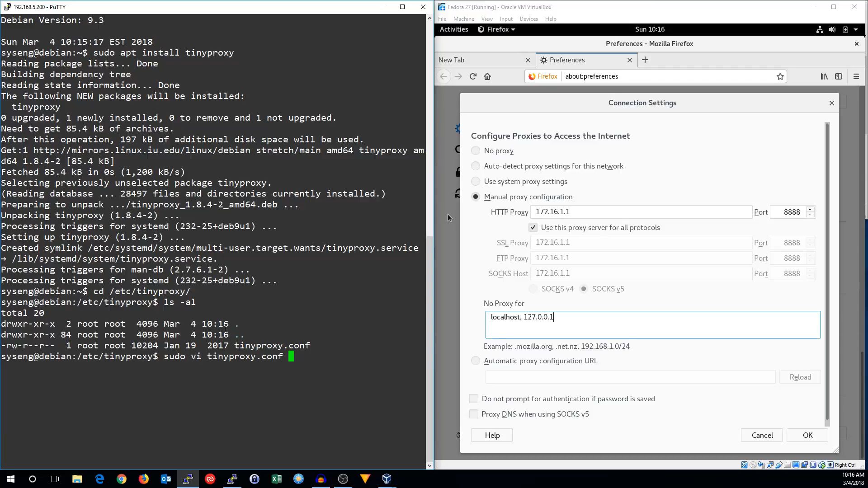Screen dimensions: 868x488
Task: Click VirtualBox CPU virtualization status icon
Action: coord(813,465)
